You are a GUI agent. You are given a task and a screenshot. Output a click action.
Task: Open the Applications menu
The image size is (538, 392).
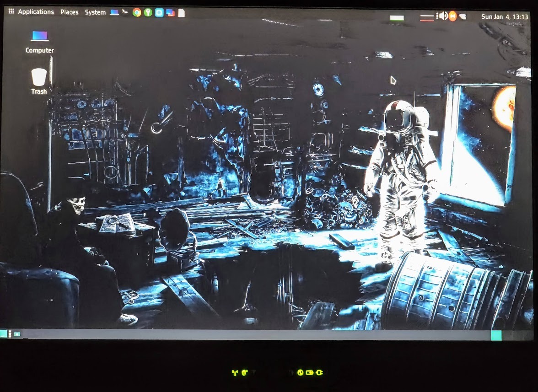pyautogui.click(x=36, y=11)
